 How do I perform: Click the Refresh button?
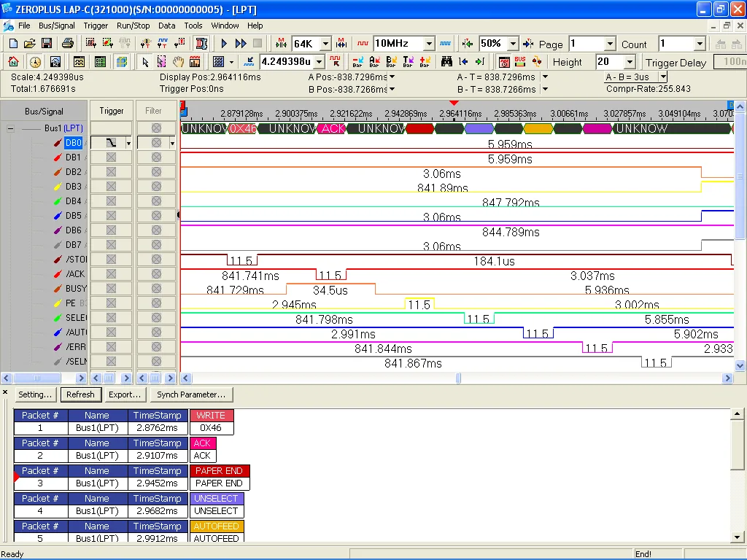tap(80, 394)
